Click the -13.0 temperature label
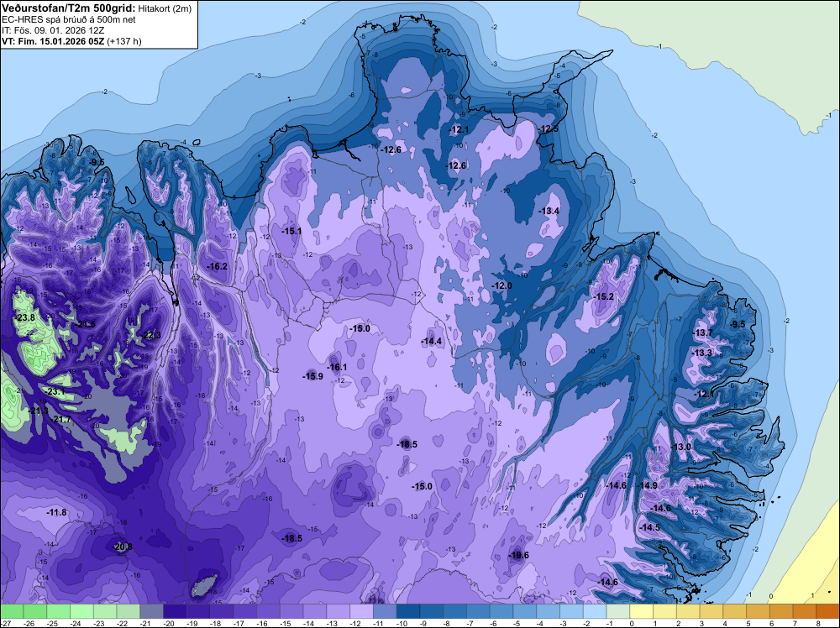 click(681, 447)
